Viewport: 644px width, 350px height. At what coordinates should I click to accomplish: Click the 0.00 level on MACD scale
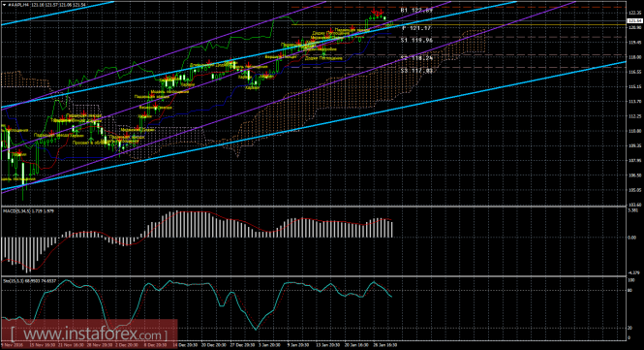[x=632, y=238]
